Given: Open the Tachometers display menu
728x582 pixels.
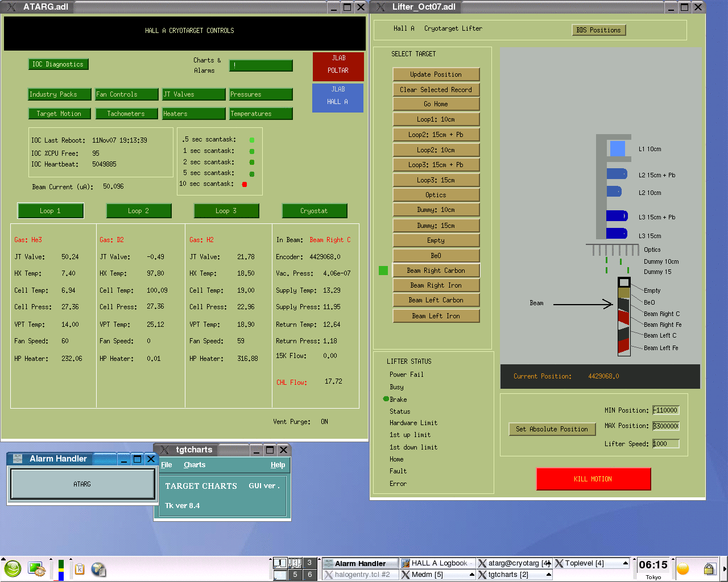Looking at the screenshot, I should click(x=126, y=114).
